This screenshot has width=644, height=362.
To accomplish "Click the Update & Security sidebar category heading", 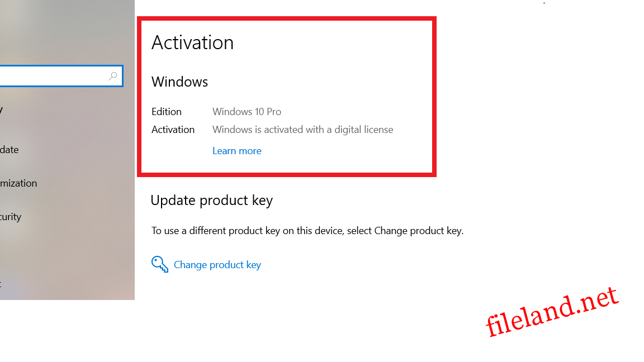I will pyautogui.click(x=1, y=111).
